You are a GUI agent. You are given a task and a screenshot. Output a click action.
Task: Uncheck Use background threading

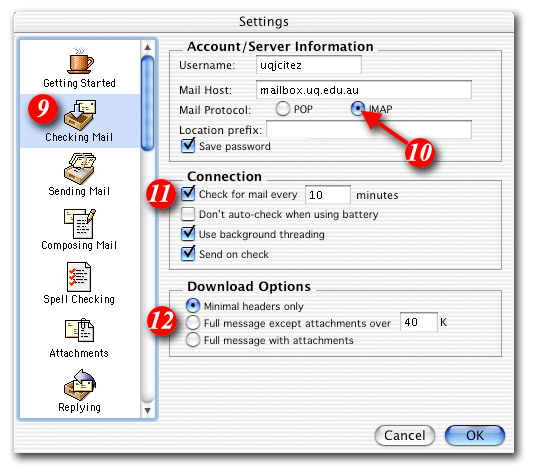(x=188, y=233)
